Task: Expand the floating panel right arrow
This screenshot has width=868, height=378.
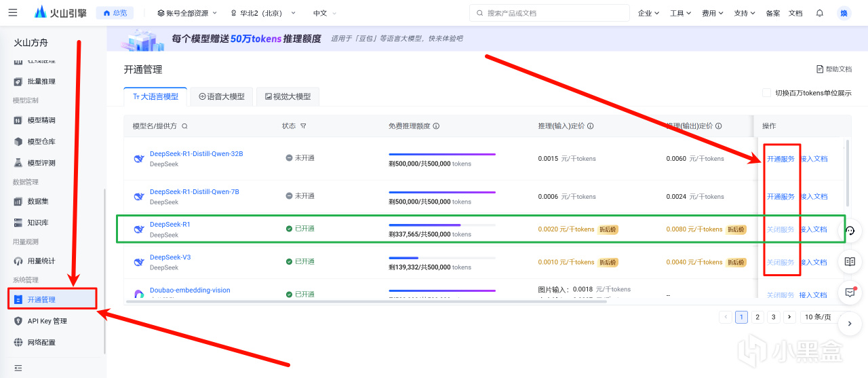Action: pos(850,324)
